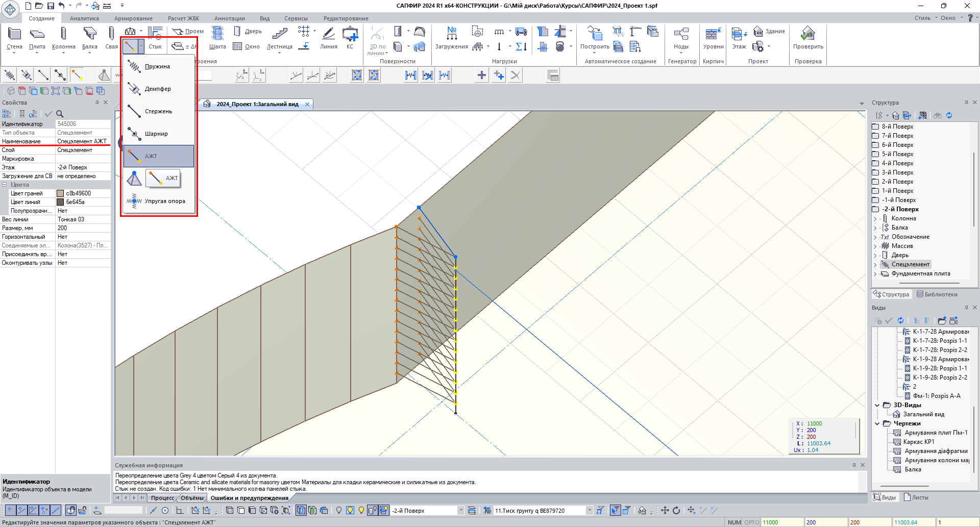The width and height of the screenshot is (980, 527).
Task: Select the Балка beam tool
Action: click(89, 35)
